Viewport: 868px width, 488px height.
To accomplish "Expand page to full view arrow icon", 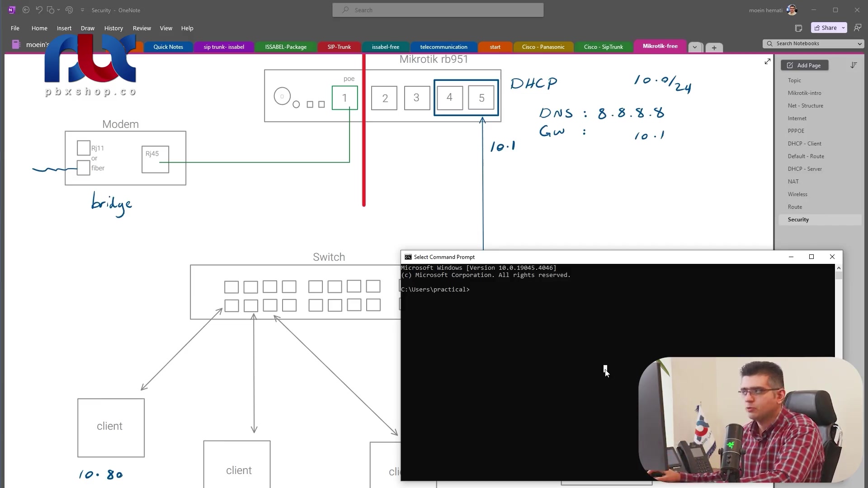I will [x=767, y=61].
